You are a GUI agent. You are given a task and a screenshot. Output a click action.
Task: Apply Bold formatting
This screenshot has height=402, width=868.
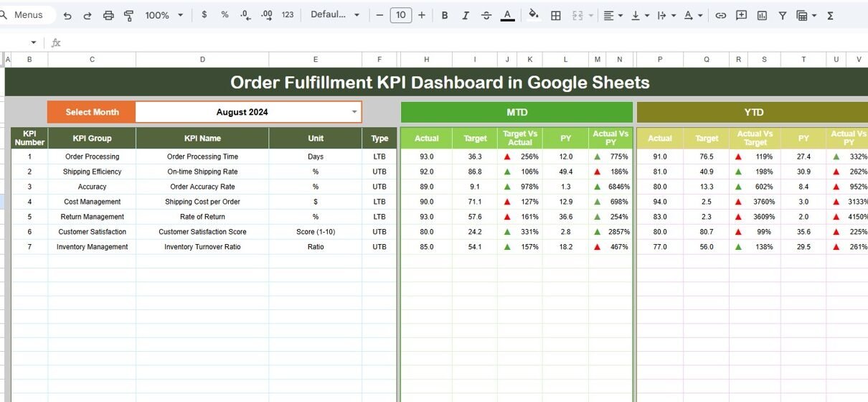pos(445,15)
